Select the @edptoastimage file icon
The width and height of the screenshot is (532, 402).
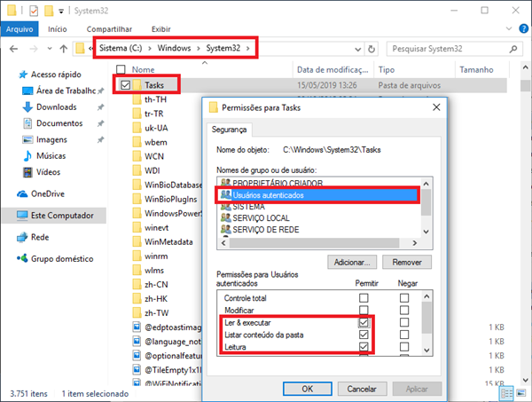[x=137, y=327]
